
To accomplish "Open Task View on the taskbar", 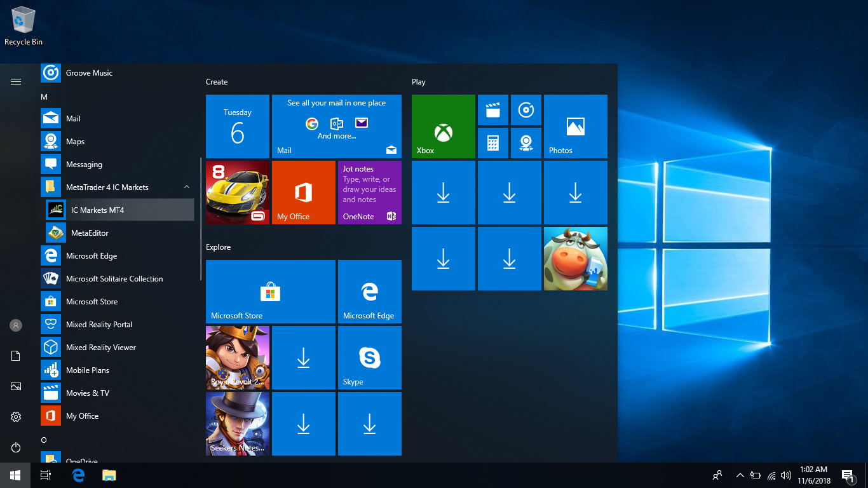I will (x=46, y=475).
